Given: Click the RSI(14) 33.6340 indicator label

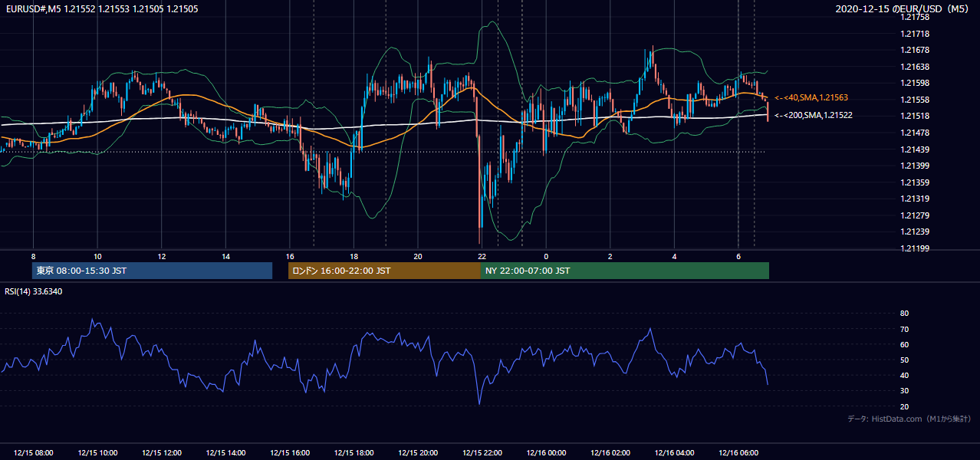Looking at the screenshot, I should 34,291.
